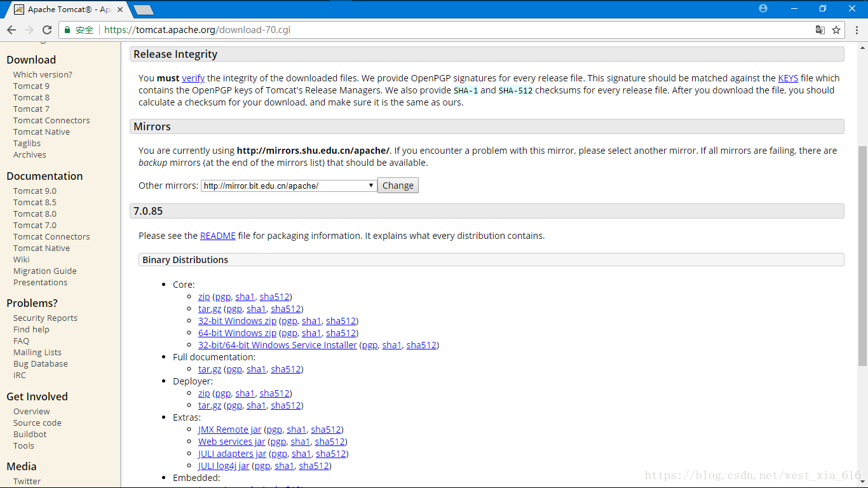
Task: Download Core tar.gz link
Action: coord(210,309)
